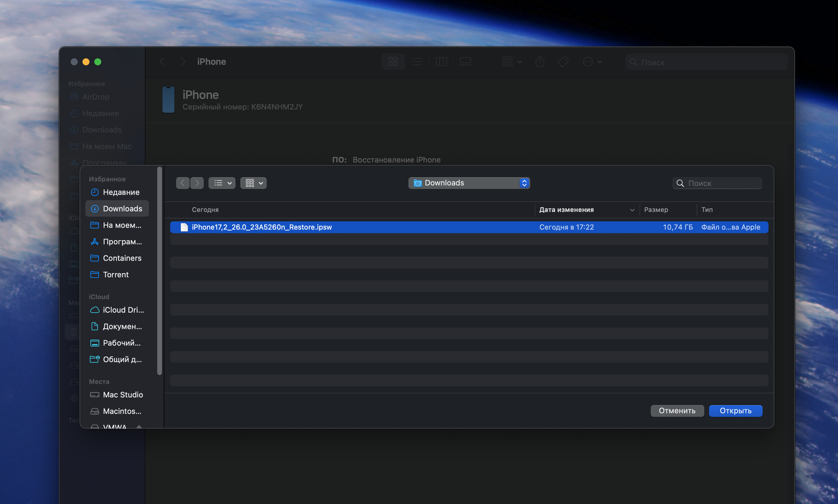Click the tag icon in the Finder toolbar

click(563, 61)
